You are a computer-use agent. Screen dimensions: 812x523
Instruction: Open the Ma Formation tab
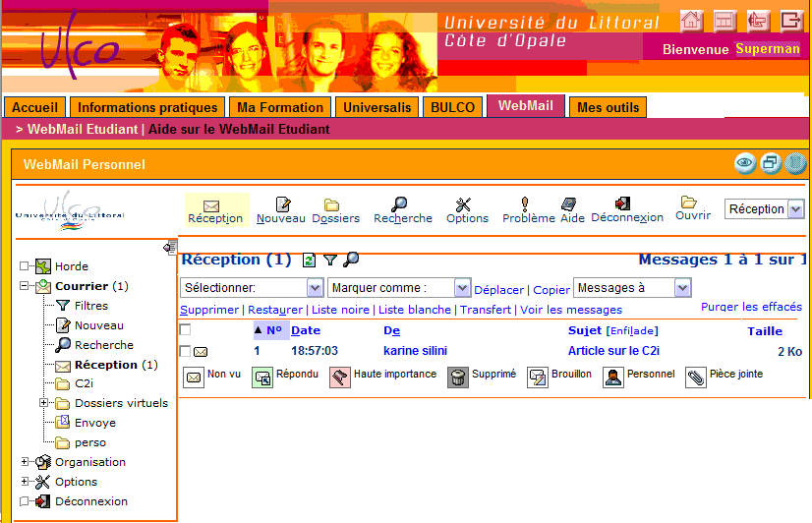click(x=280, y=107)
